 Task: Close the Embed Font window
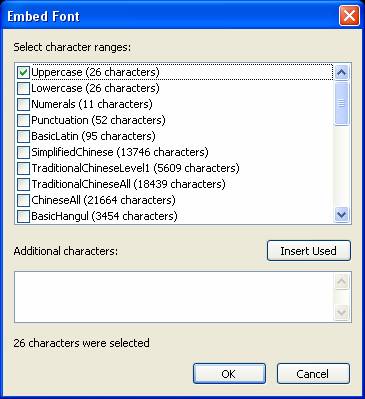pyautogui.click(x=349, y=16)
